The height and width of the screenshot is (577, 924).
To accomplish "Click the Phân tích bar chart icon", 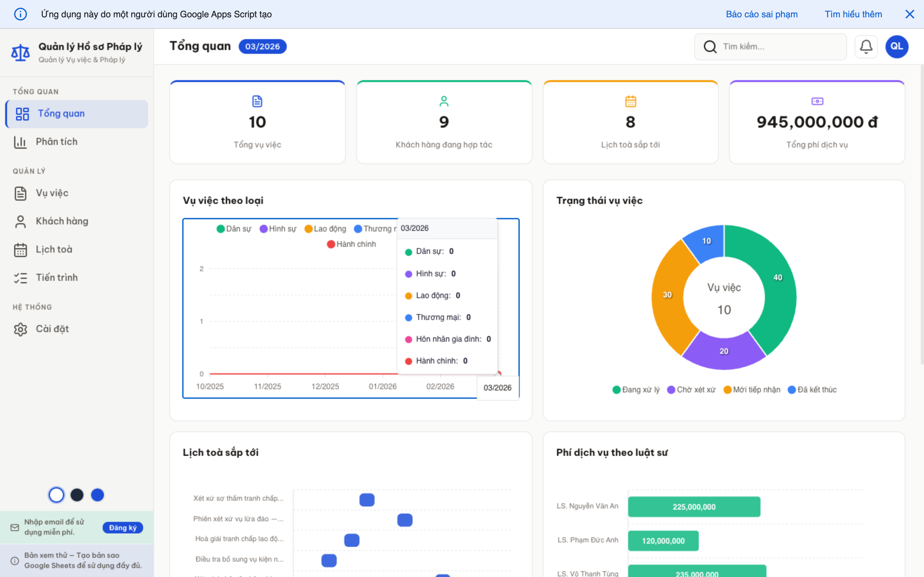I will click(x=20, y=142).
